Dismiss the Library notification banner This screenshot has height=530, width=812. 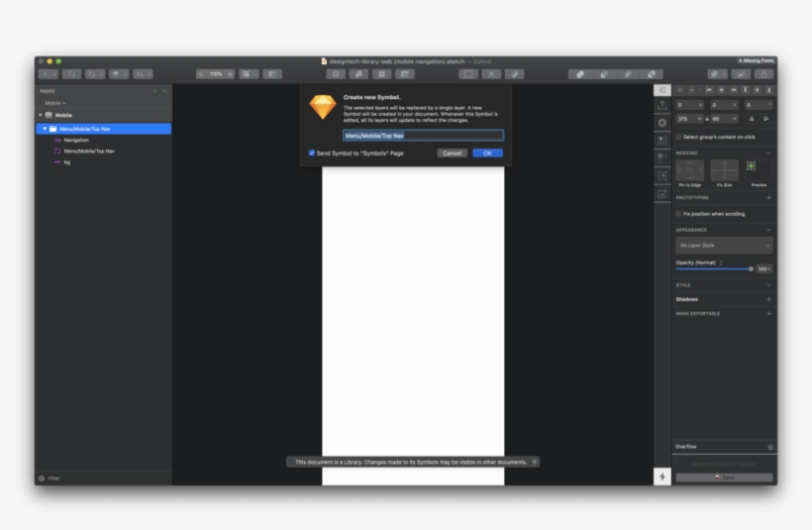coord(535,462)
